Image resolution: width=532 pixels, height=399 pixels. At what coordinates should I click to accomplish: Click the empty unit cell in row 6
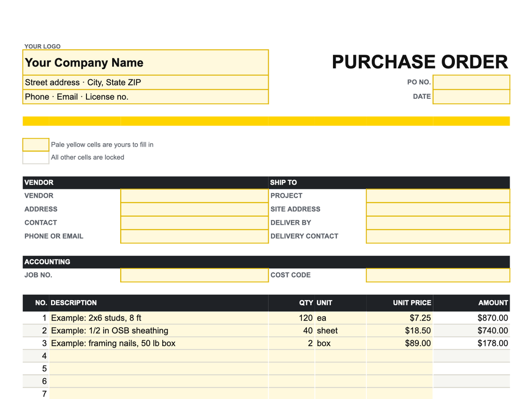340,381
